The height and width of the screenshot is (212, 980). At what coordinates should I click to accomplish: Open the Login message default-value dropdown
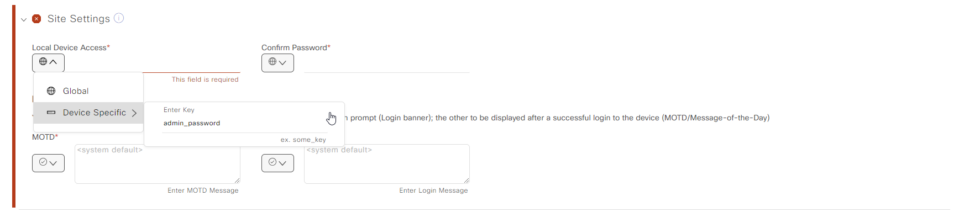coord(277,163)
